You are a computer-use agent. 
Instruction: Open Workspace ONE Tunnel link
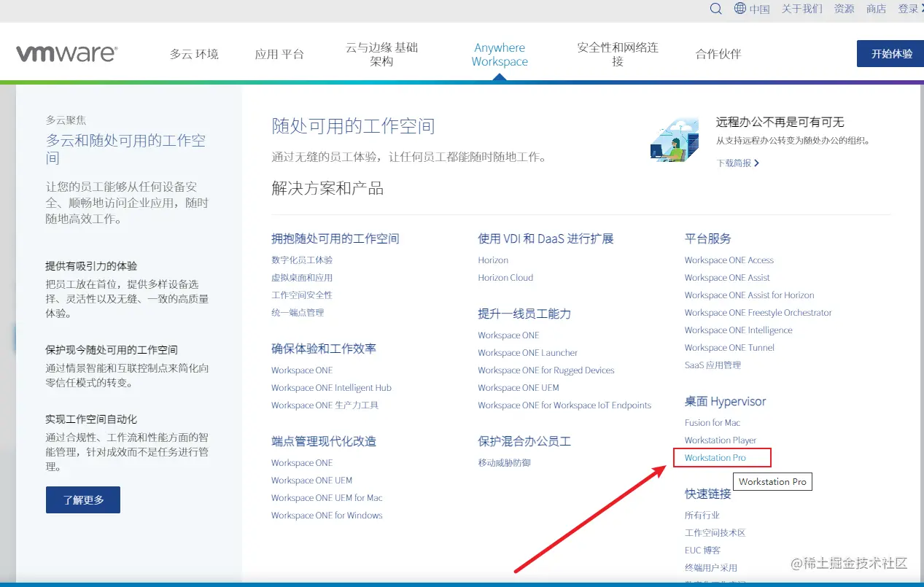pyautogui.click(x=729, y=348)
